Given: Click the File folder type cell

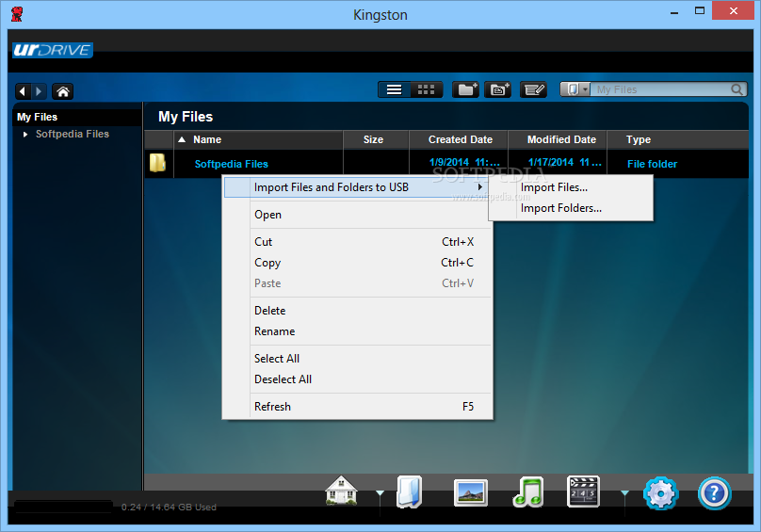Looking at the screenshot, I should point(652,164).
